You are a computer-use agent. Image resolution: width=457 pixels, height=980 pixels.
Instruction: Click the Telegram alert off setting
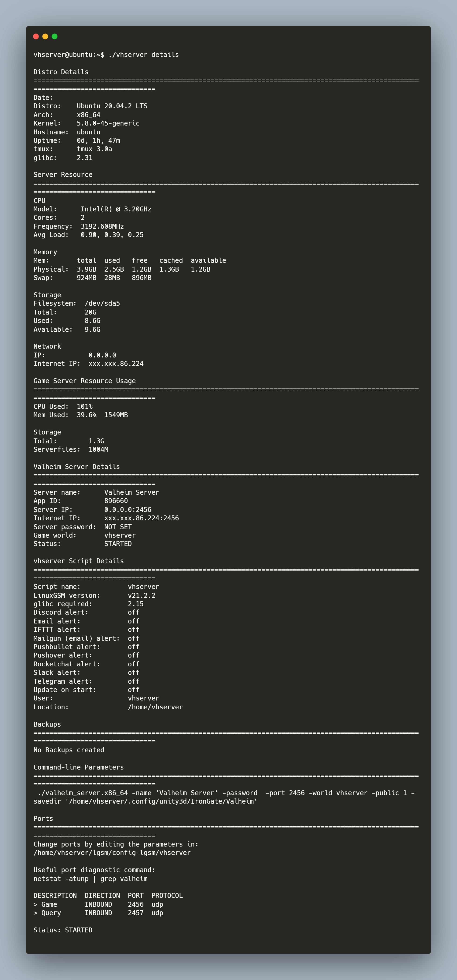(x=133, y=681)
